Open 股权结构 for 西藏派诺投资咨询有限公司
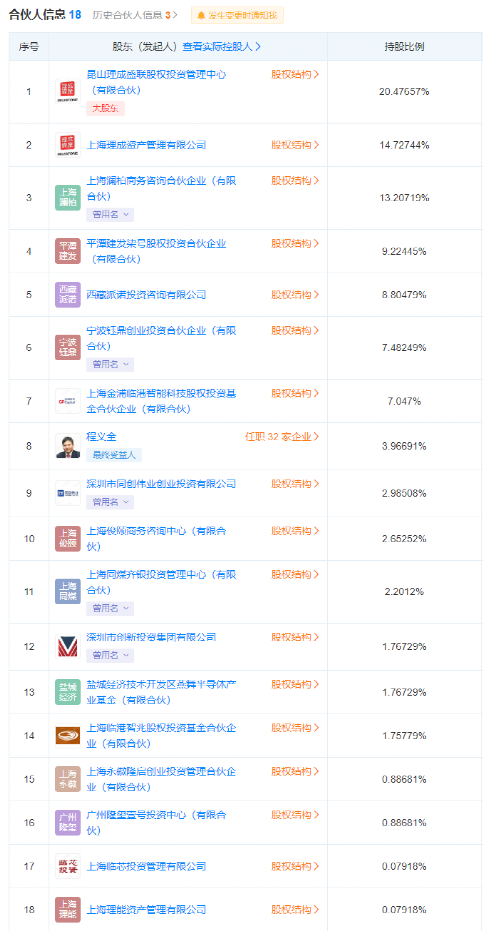This screenshot has height=931, width=483. point(295,294)
